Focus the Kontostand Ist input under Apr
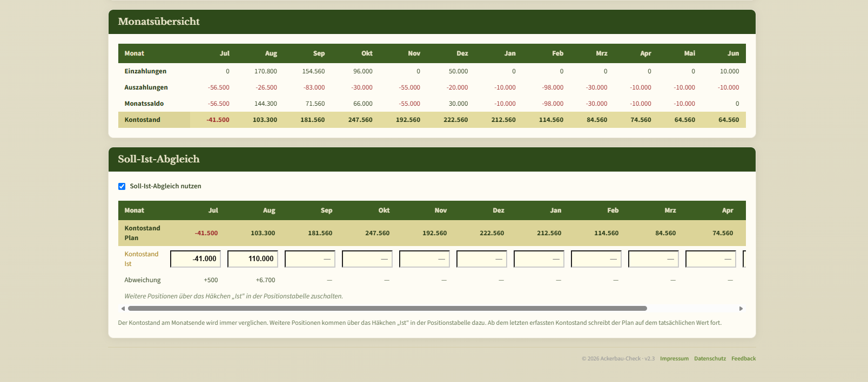 711,259
